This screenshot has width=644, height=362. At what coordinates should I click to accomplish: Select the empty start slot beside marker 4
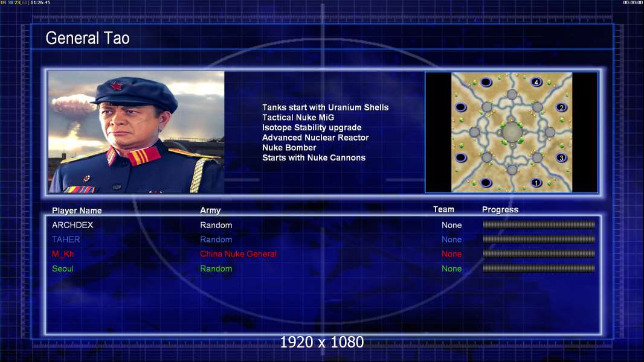(x=486, y=82)
